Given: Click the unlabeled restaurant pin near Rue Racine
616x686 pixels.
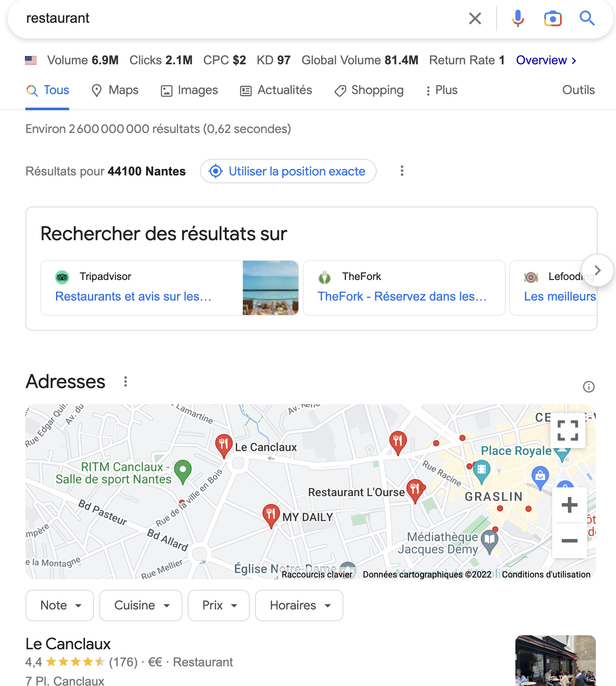Looking at the screenshot, I should [398, 442].
